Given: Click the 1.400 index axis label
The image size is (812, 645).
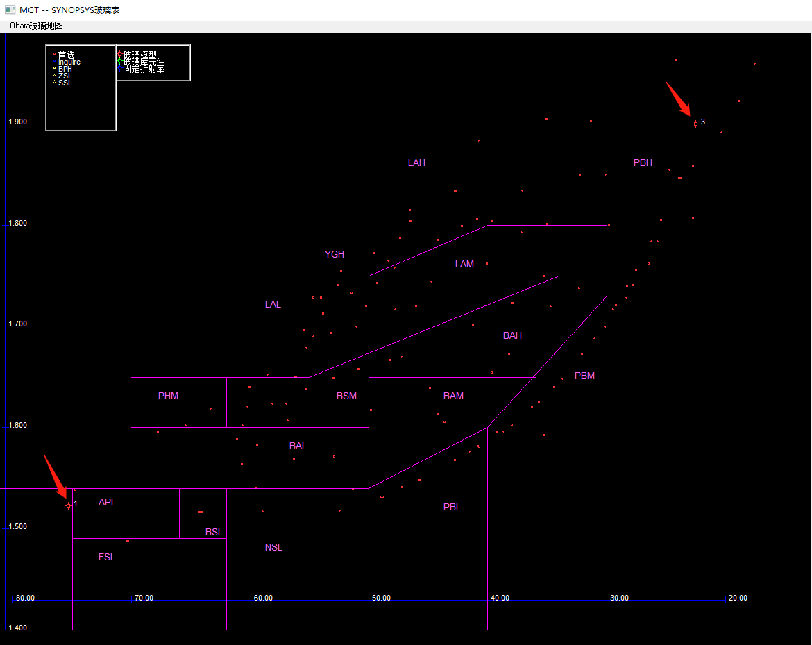Looking at the screenshot, I should click(17, 628).
